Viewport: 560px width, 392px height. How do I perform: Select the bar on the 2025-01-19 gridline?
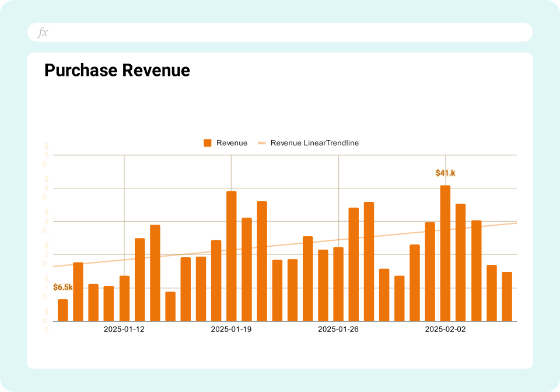(x=231, y=257)
